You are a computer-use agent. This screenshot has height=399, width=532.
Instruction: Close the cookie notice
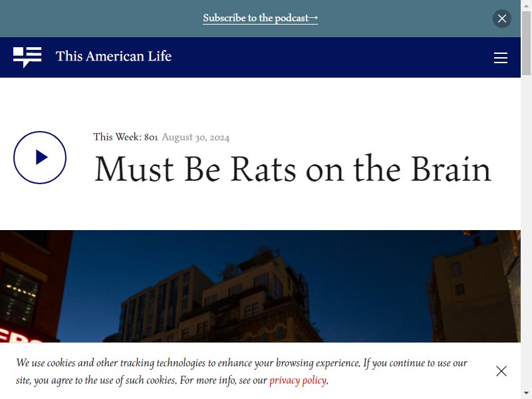click(x=501, y=371)
